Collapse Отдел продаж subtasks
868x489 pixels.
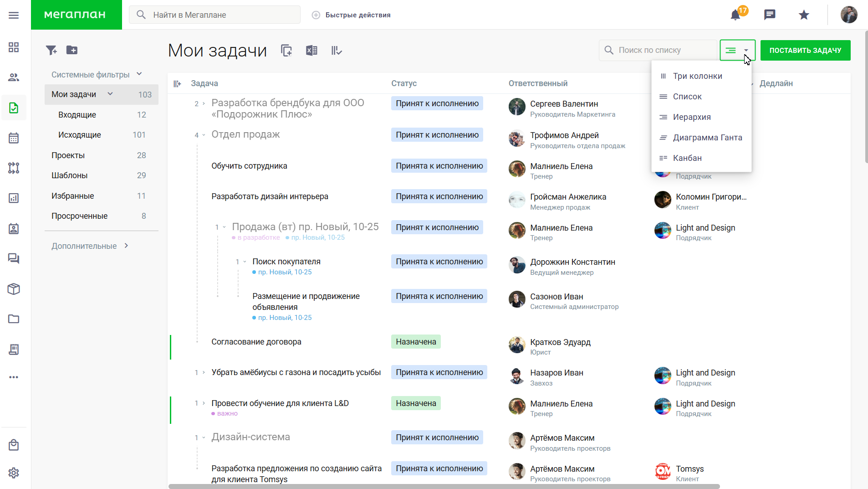click(x=204, y=135)
